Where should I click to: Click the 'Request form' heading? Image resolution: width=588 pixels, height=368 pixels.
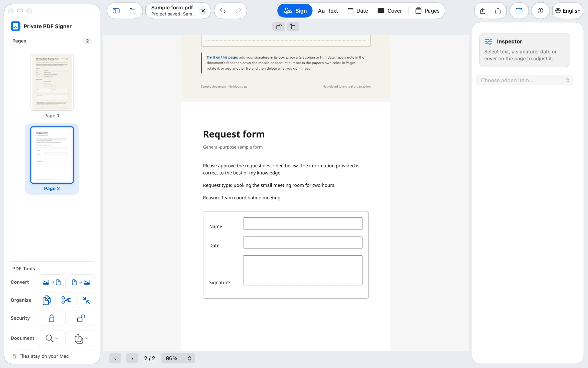[234, 134]
